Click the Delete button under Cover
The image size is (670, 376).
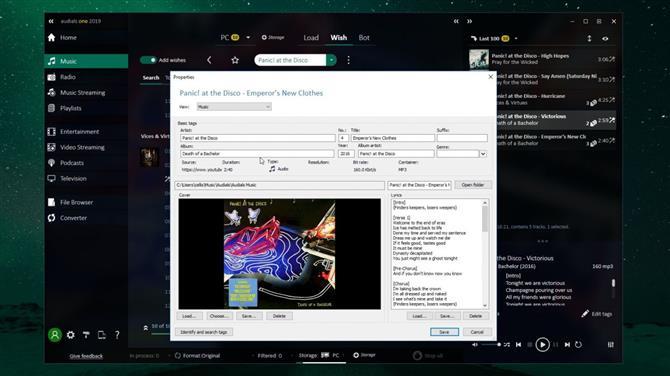click(x=279, y=316)
